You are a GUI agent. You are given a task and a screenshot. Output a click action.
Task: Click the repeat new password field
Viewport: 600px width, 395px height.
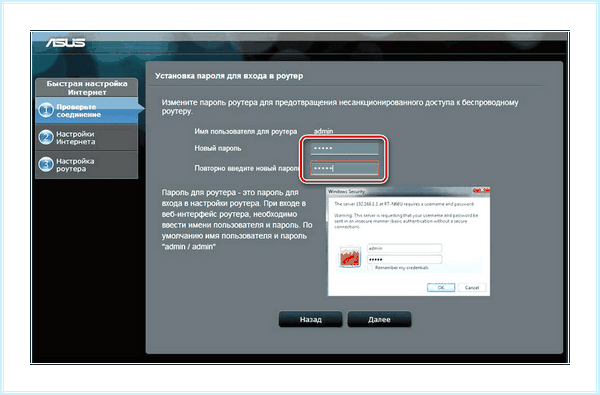[x=344, y=168]
